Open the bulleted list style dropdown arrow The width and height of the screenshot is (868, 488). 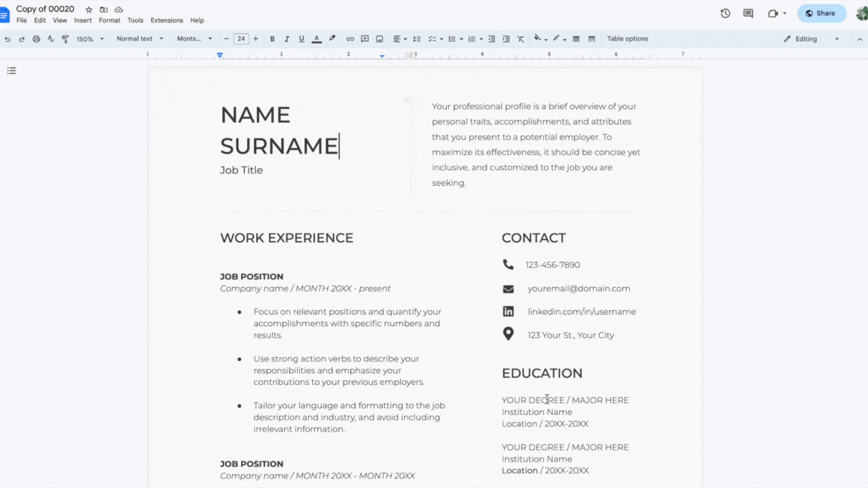[x=461, y=38]
